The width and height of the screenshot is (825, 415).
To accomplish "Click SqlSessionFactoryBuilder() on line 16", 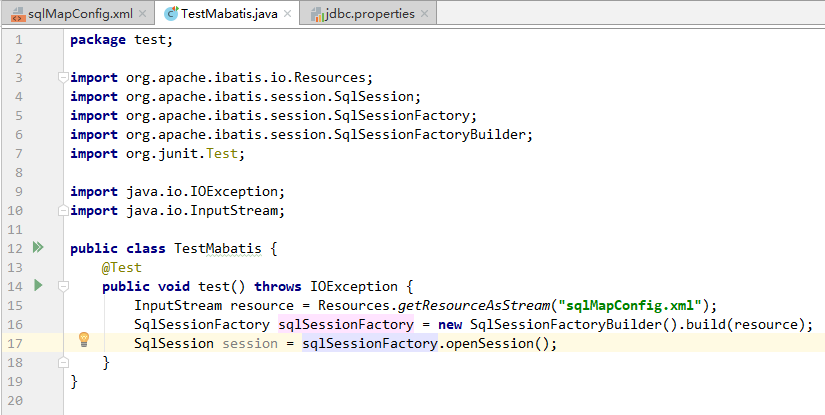I will coord(573,325).
